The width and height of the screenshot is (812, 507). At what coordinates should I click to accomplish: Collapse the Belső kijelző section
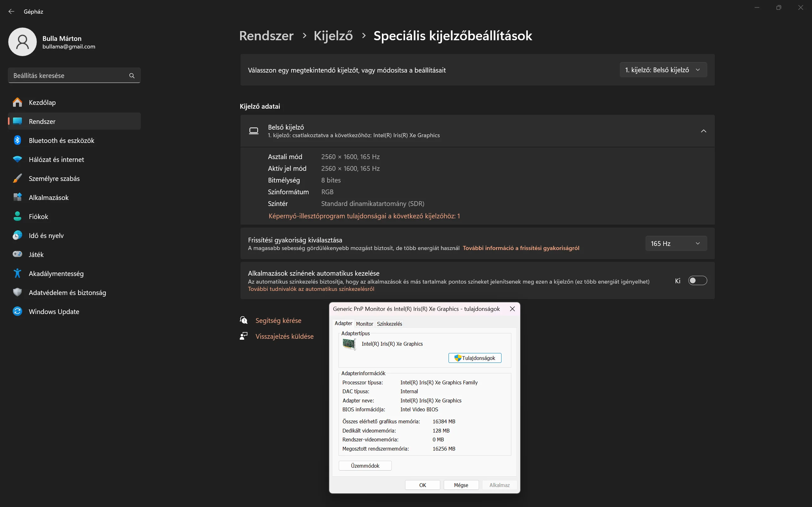(703, 131)
